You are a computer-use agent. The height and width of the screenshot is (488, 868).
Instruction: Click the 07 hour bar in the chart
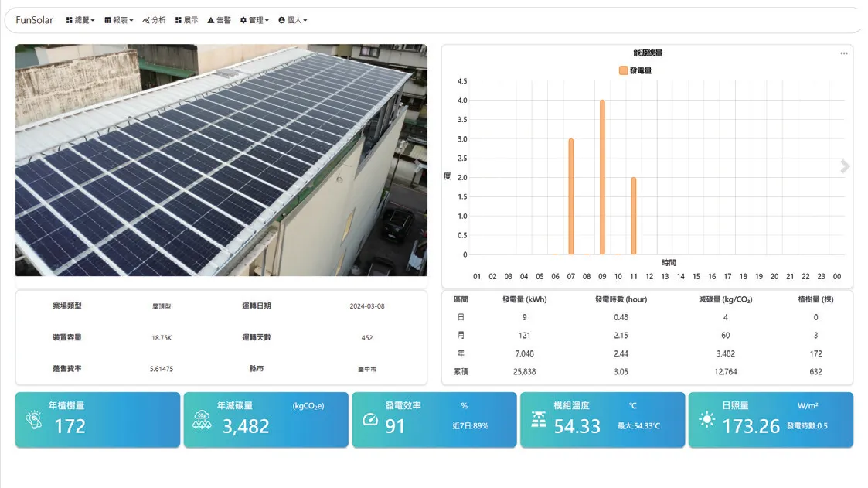click(x=570, y=196)
